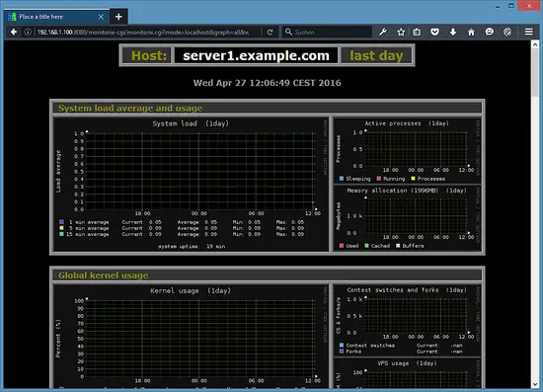Click the Used memory legend swatch

click(x=342, y=246)
